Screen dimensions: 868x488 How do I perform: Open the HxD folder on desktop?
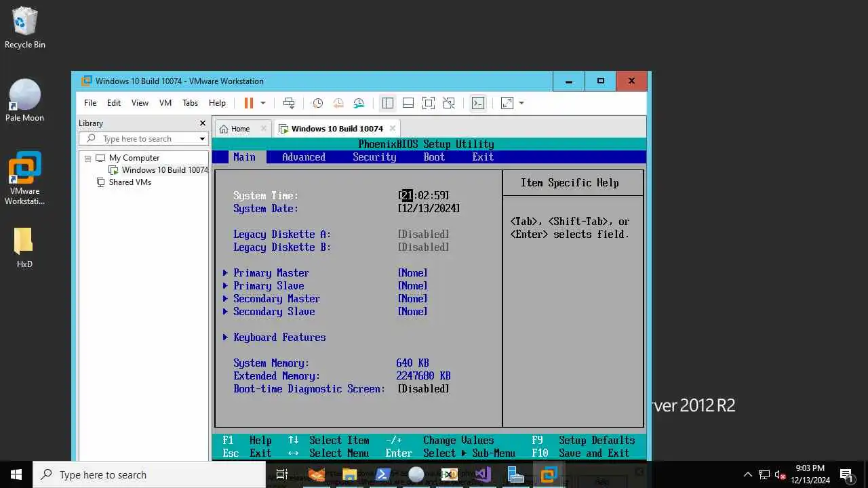tap(24, 247)
